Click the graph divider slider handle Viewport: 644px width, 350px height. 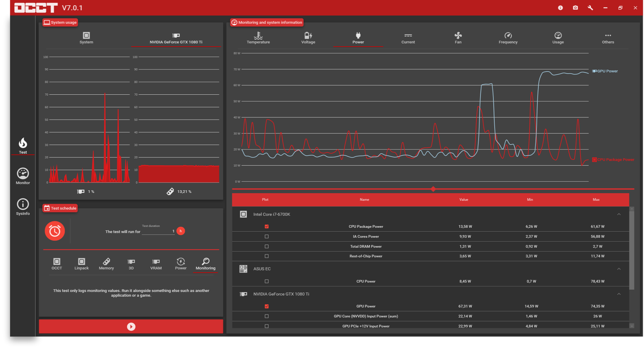click(433, 189)
